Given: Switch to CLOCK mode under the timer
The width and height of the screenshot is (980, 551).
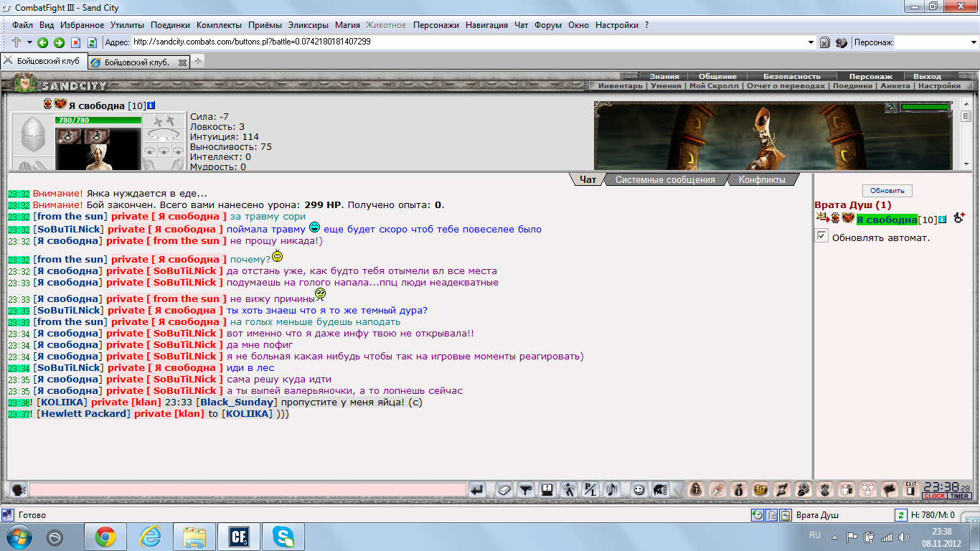Looking at the screenshot, I should click(934, 496).
